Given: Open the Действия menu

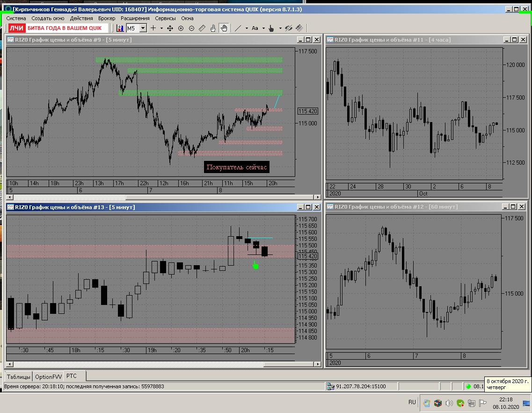Looking at the screenshot, I should click(81, 18).
